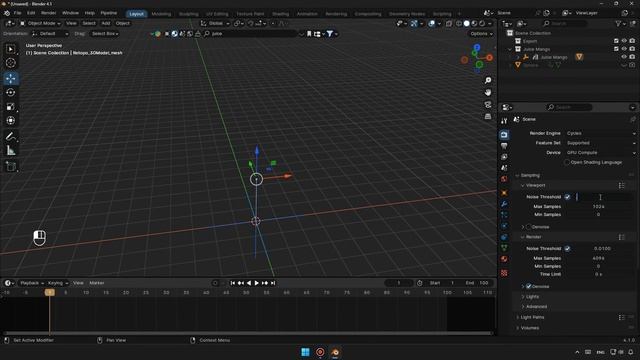Click the Windows Start button
This screenshot has height=360, width=640.
pos(305,352)
